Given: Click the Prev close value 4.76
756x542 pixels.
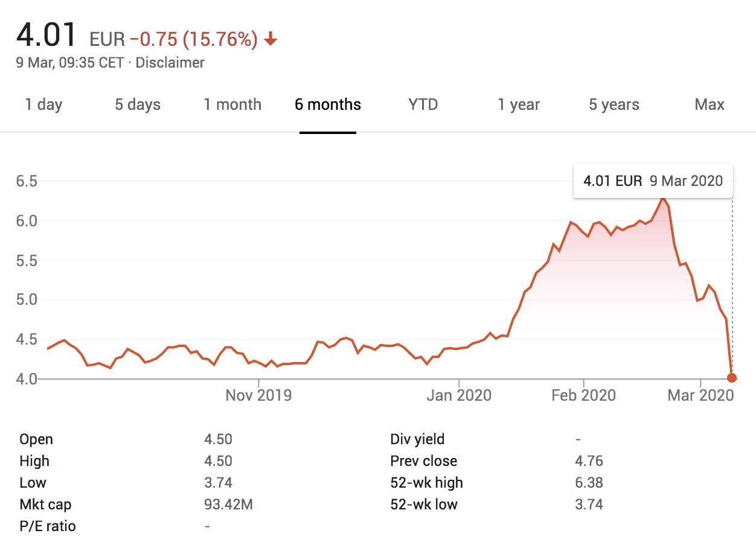Looking at the screenshot, I should pos(589,461).
